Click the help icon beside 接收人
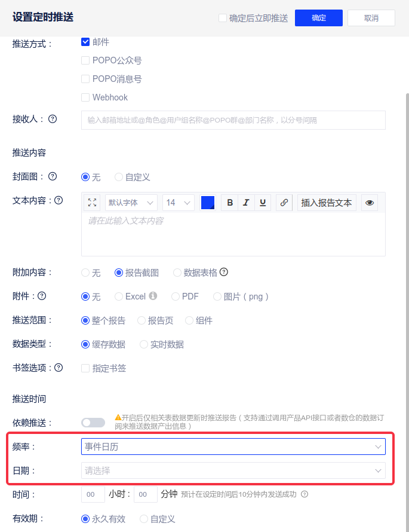 coord(53,119)
